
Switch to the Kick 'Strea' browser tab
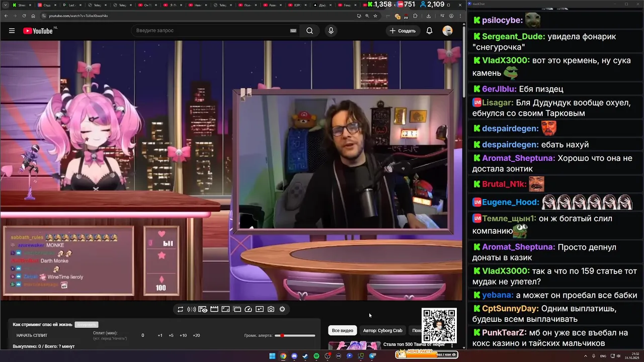coord(21,5)
